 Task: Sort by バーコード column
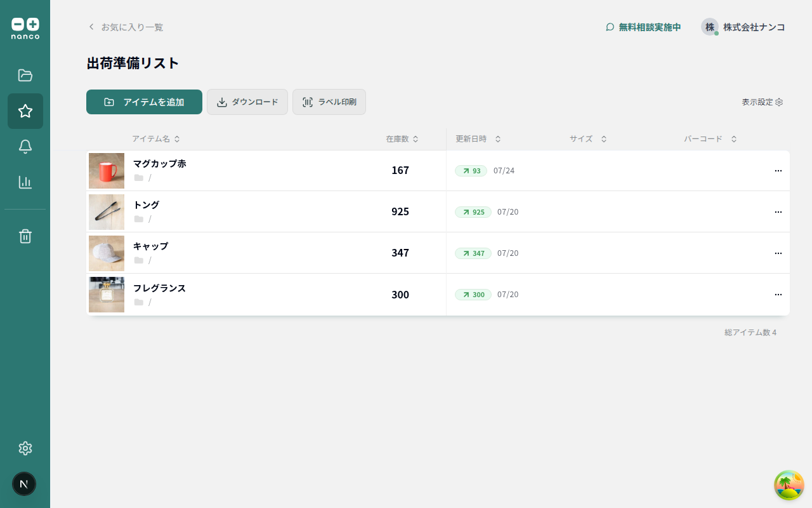[710, 139]
